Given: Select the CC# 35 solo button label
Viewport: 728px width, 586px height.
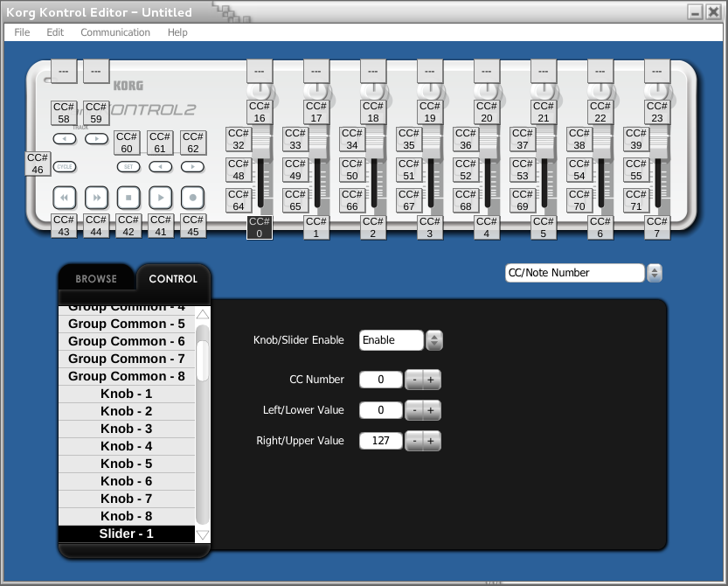Looking at the screenshot, I should coord(409,139).
